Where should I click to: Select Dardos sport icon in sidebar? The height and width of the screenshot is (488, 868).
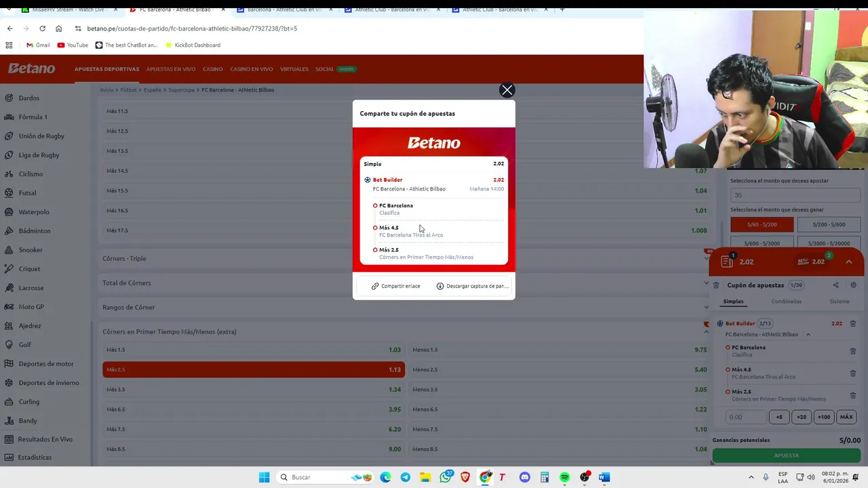tap(9, 98)
